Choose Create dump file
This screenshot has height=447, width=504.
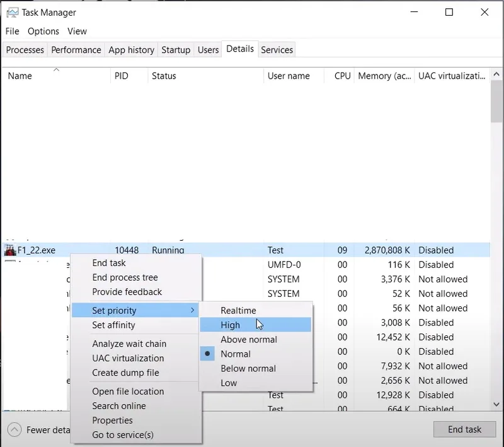pyautogui.click(x=135, y=373)
